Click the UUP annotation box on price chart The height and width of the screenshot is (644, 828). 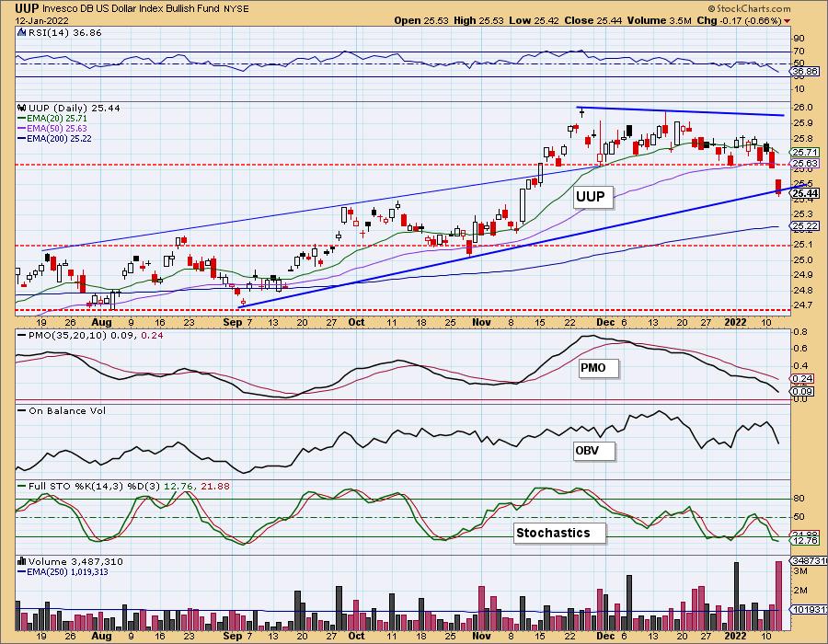593,197
